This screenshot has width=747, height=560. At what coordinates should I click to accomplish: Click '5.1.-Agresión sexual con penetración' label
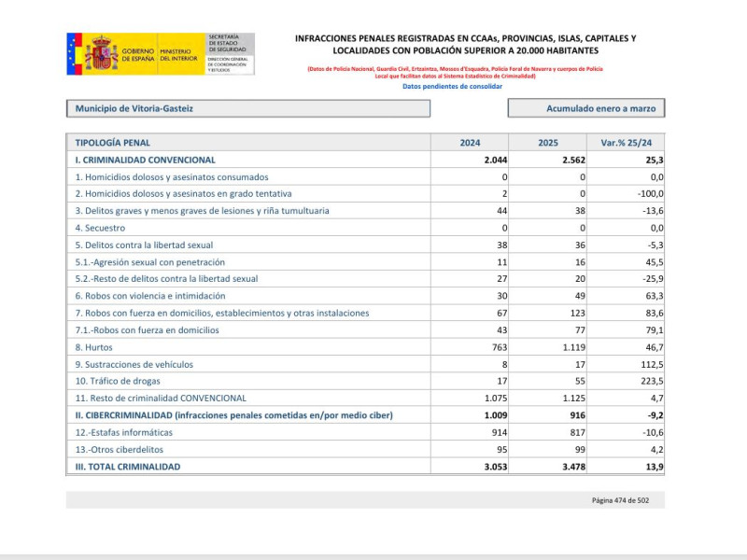point(150,262)
